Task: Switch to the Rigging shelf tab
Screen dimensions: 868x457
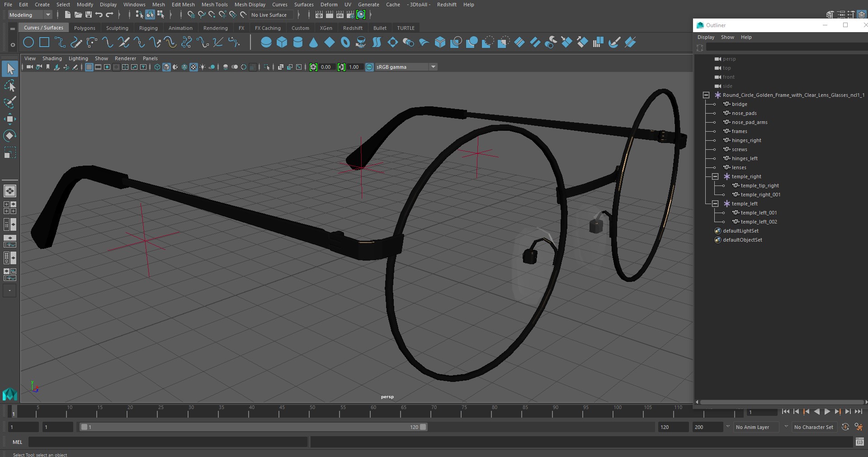Action: [148, 28]
